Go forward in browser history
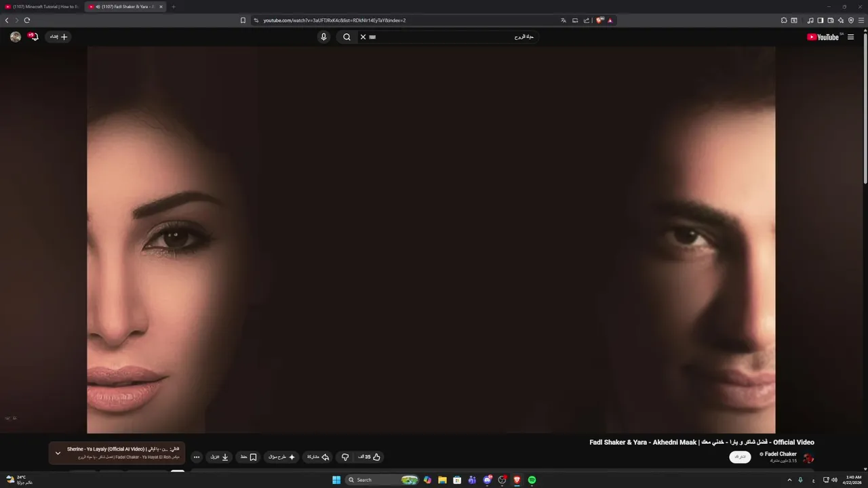 pos(17,20)
